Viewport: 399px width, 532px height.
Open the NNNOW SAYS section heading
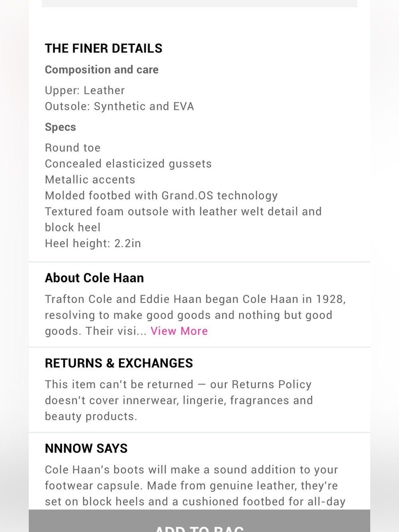pyautogui.click(x=86, y=448)
